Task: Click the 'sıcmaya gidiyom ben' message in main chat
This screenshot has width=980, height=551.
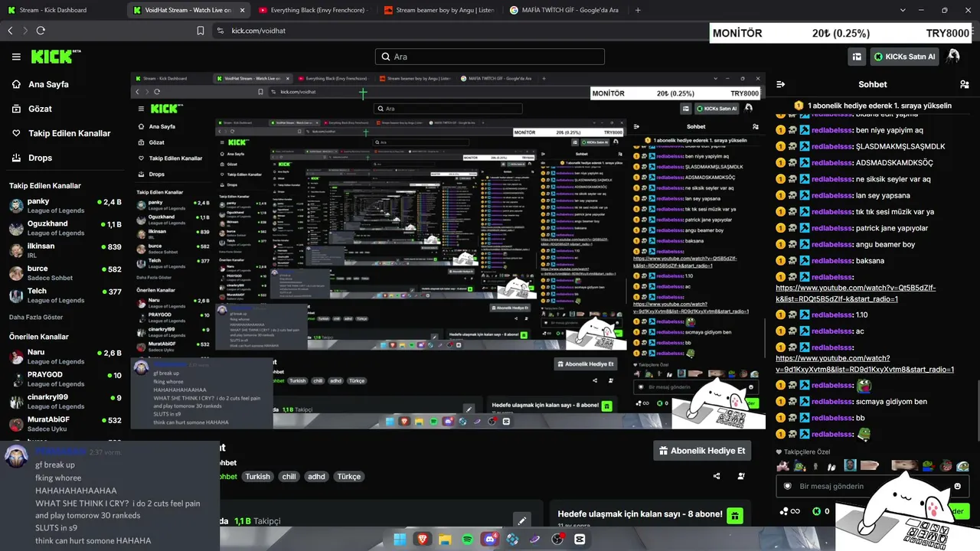Action: [x=891, y=402]
